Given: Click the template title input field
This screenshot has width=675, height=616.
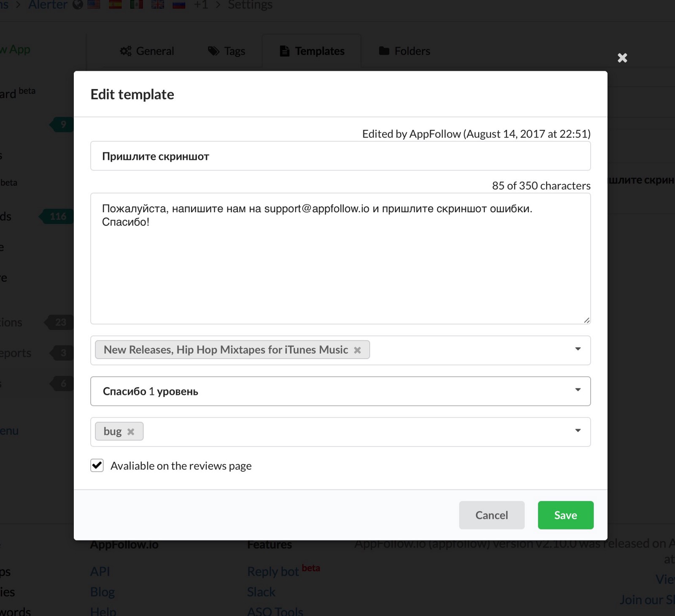Looking at the screenshot, I should coord(340,156).
